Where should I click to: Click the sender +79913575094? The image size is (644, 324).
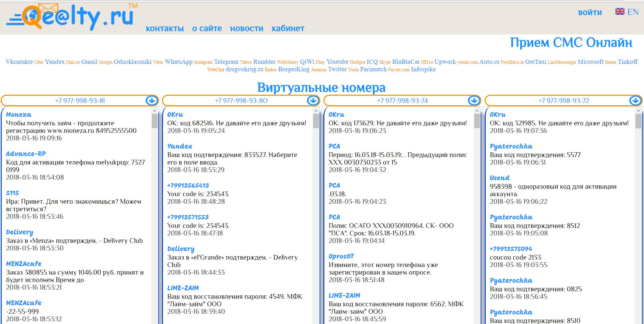(x=511, y=249)
